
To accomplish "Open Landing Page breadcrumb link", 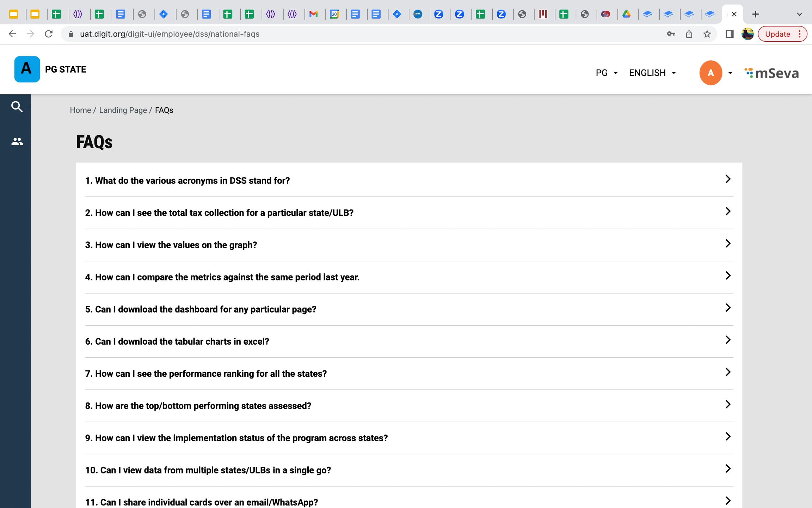I will pyautogui.click(x=123, y=110).
